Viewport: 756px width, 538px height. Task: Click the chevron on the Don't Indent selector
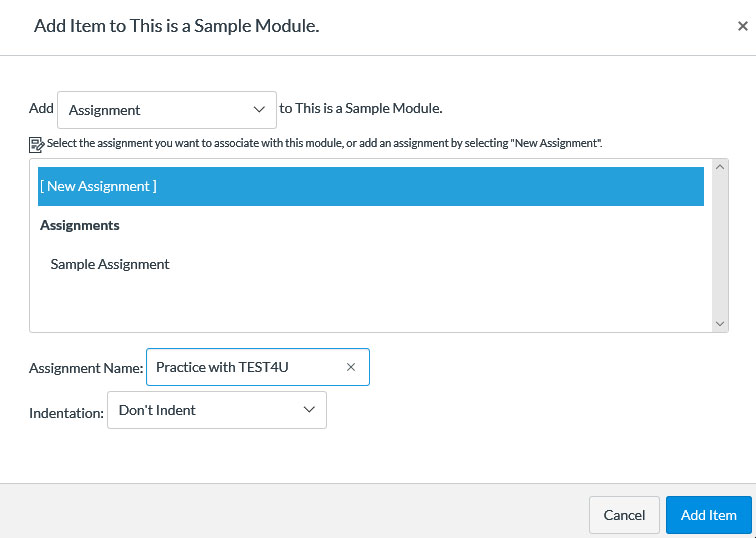pyautogui.click(x=310, y=410)
